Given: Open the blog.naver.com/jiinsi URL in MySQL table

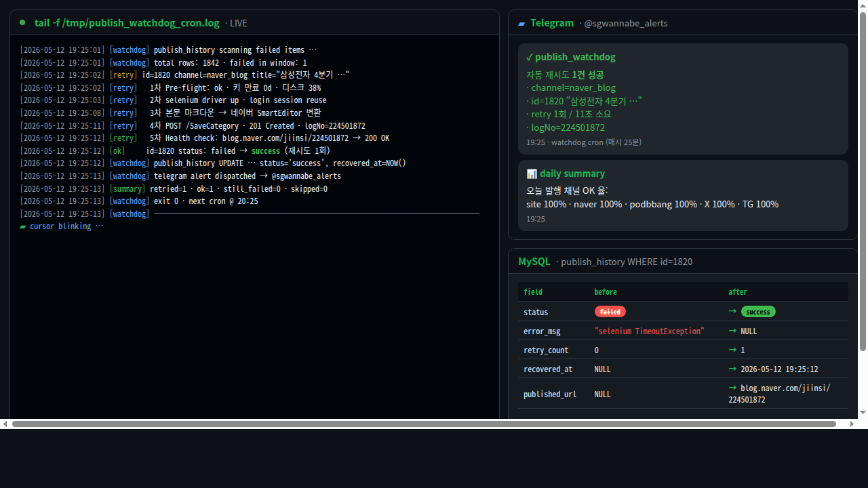Looking at the screenshot, I should (780, 394).
